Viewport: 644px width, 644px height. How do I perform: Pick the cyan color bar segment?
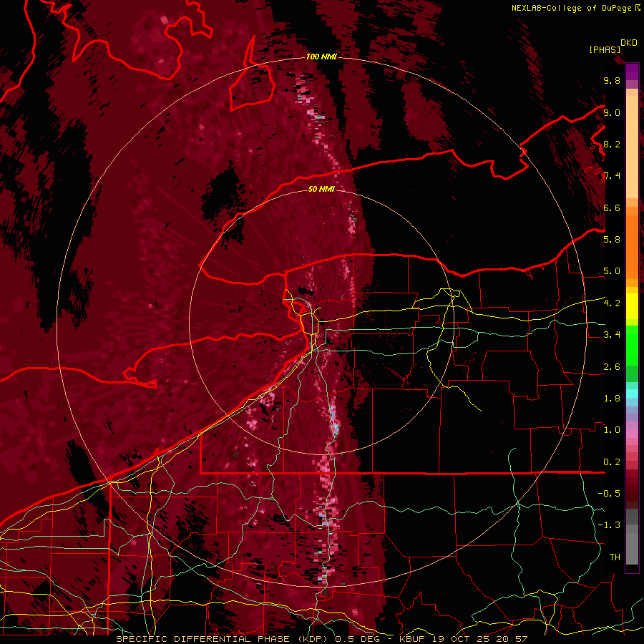[x=632, y=394]
